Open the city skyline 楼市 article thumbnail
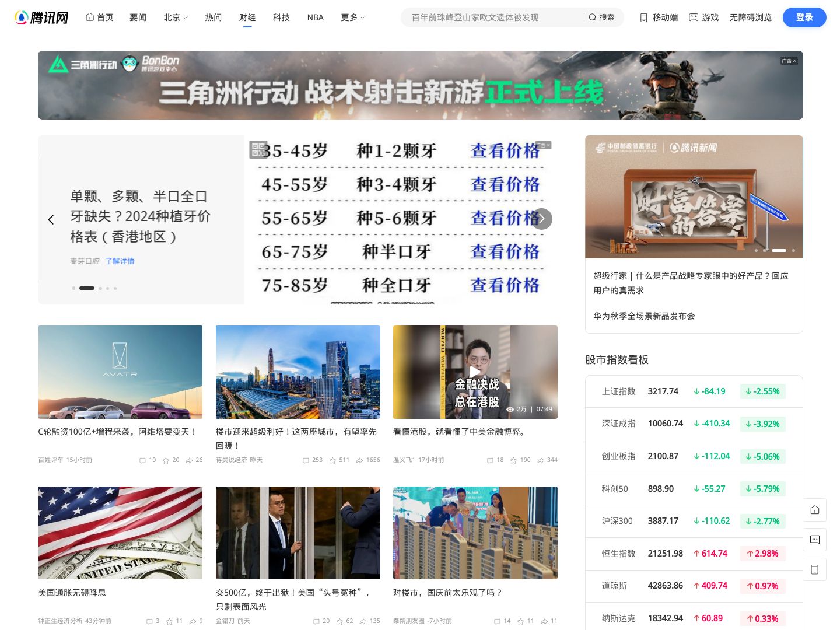 (x=298, y=372)
